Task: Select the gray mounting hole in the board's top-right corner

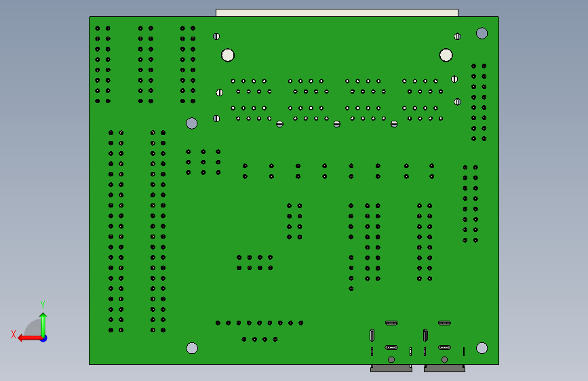Action: click(482, 33)
